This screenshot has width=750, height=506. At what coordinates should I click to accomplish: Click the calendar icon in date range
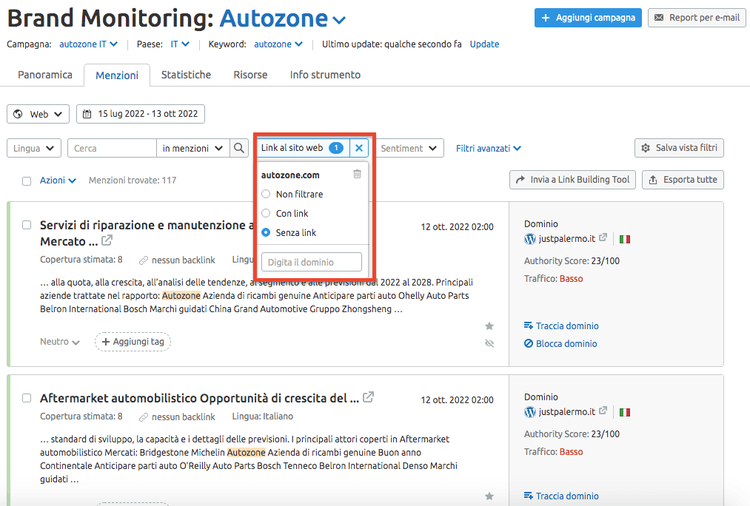87,114
